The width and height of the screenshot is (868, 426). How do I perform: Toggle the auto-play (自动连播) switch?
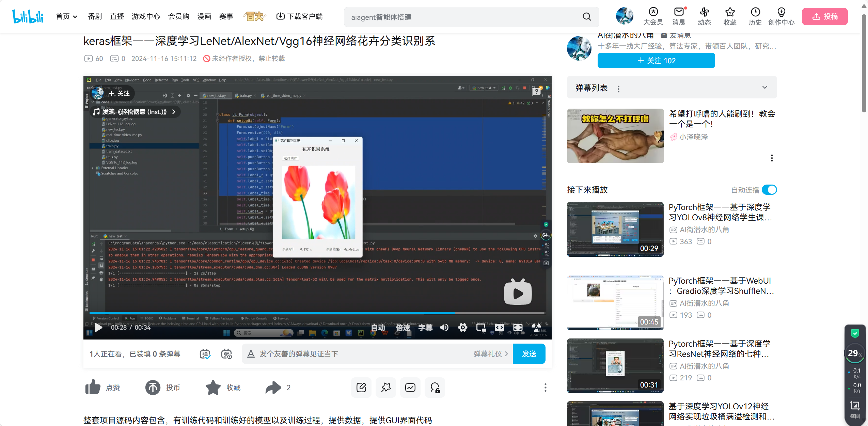[769, 190]
